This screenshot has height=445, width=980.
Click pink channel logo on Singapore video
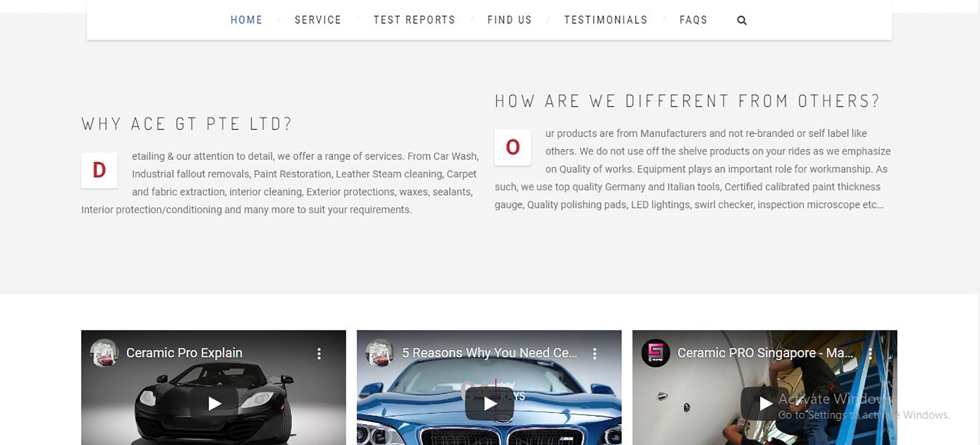coord(655,353)
